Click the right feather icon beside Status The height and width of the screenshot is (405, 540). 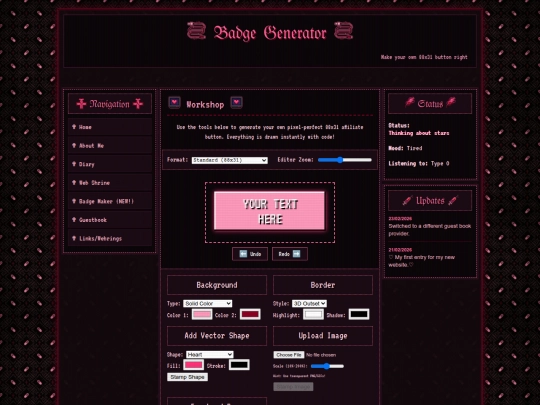pos(451,102)
